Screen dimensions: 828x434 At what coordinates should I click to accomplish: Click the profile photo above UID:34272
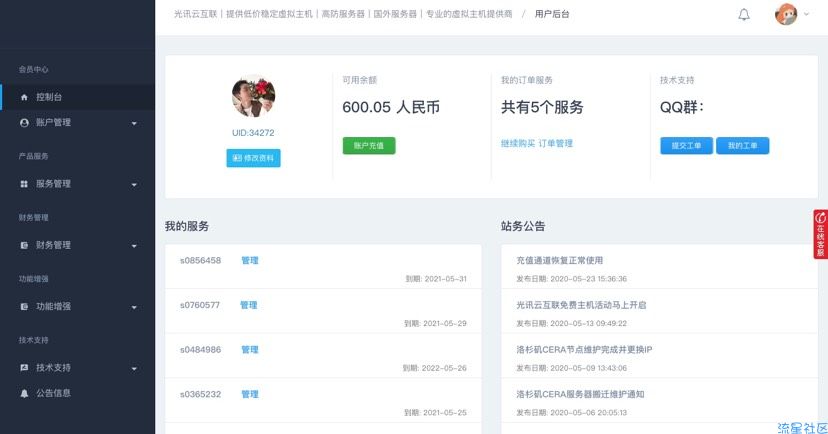coord(253,98)
